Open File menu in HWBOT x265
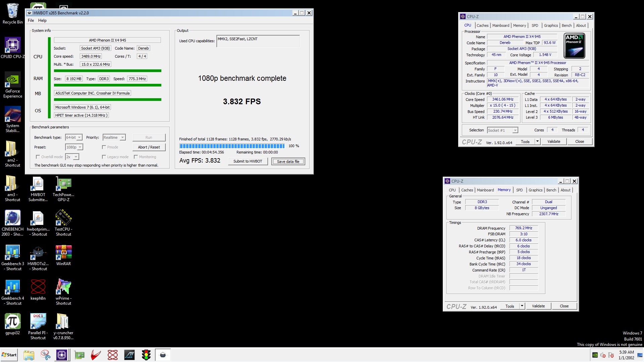The width and height of the screenshot is (644, 362). click(31, 20)
